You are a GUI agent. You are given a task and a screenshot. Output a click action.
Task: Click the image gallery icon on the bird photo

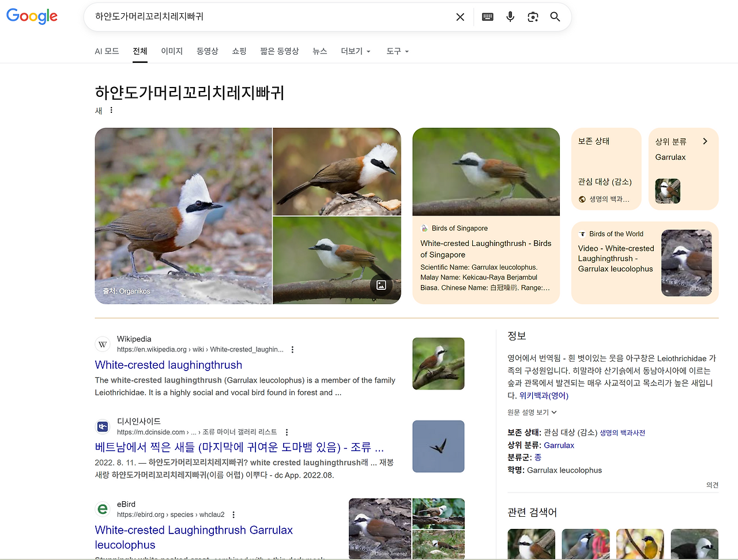[x=381, y=285]
